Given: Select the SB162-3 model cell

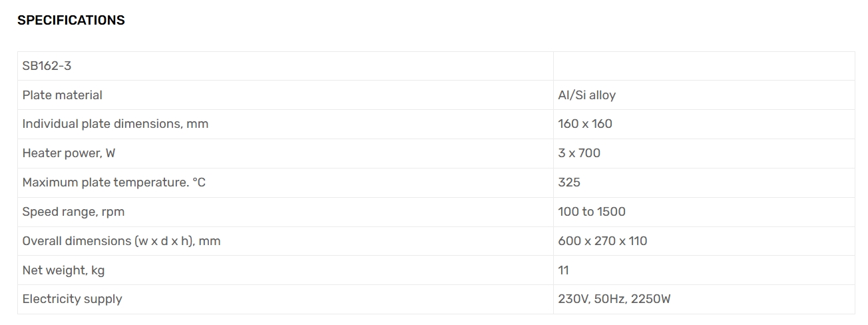Looking at the screenshot, I should pos(47,66).
